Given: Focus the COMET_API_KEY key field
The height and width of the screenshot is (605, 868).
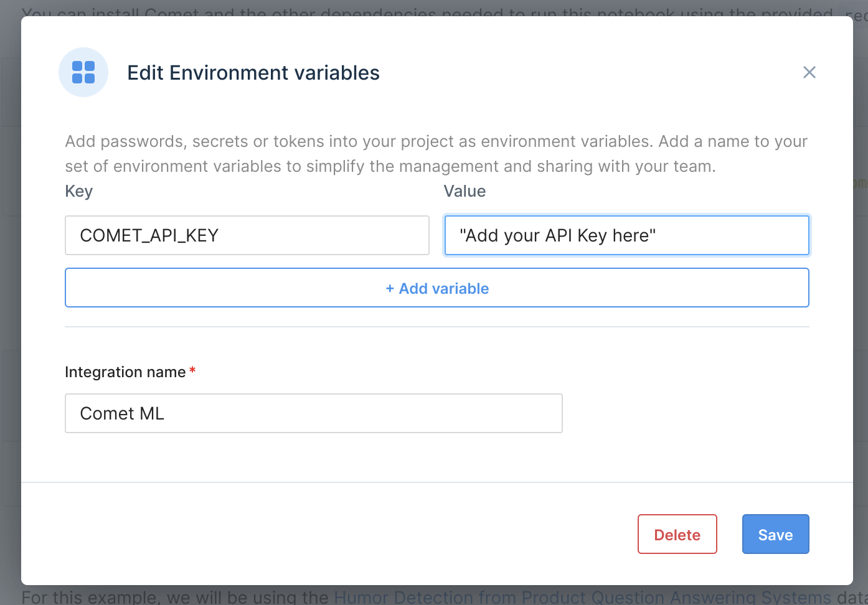Looking at the screenshot, I should pyautogui.click(x=247, y=235).
